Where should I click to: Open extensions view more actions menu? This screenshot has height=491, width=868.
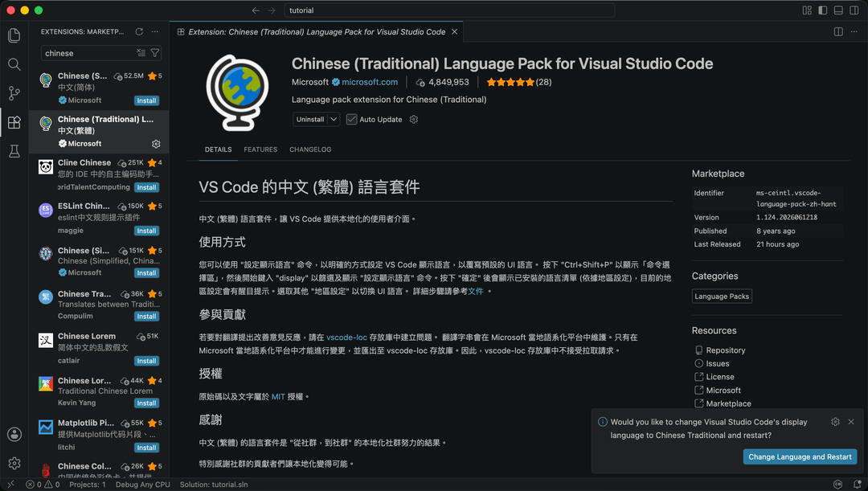(x=155, y=31)
